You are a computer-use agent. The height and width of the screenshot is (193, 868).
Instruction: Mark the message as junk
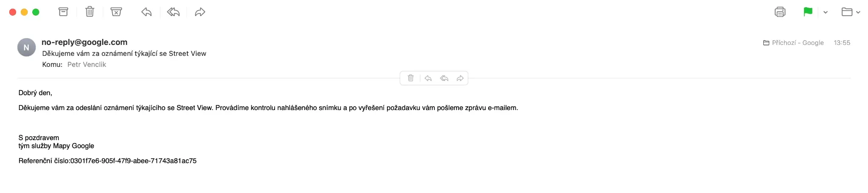(x=116, y=12)
